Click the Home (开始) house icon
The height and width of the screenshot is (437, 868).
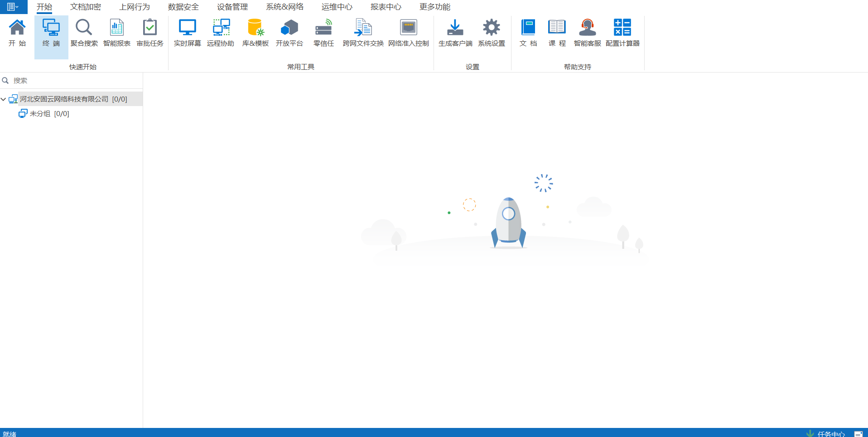[x=17, y=28]
